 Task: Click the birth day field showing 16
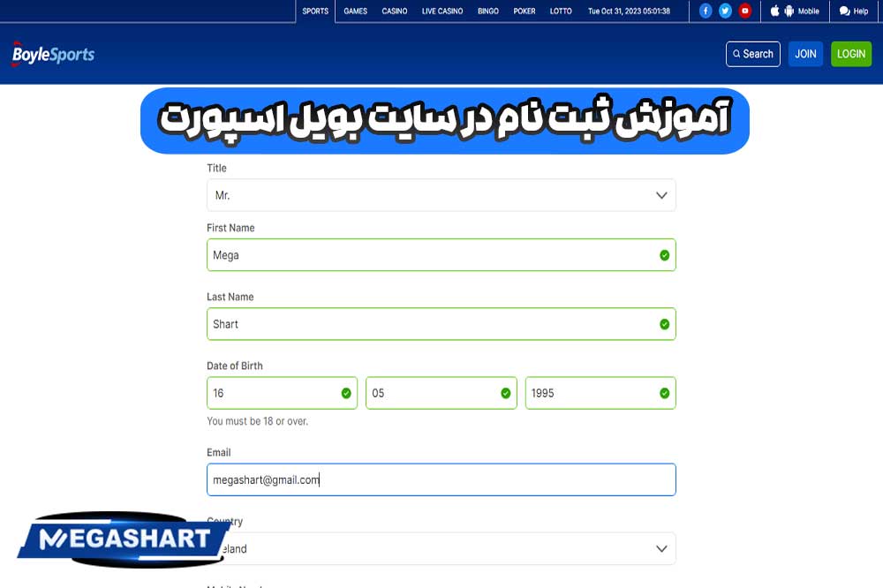[x=282, y=393]
